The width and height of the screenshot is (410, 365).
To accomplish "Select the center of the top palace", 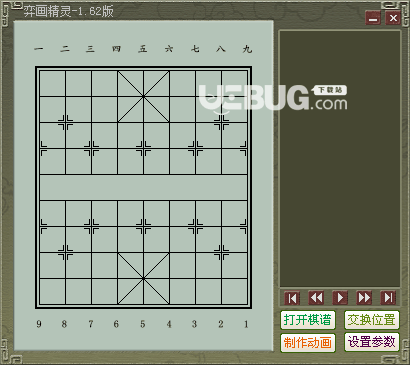I will 143,97.
